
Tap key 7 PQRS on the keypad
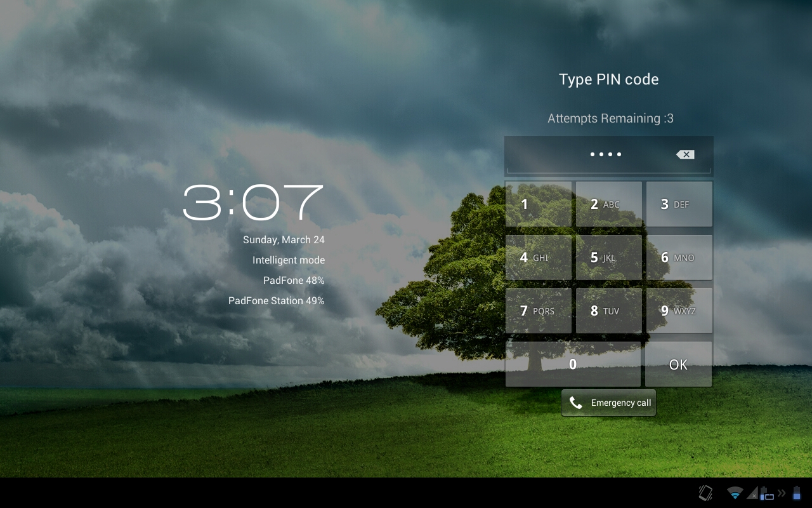[x=539, y=311]
